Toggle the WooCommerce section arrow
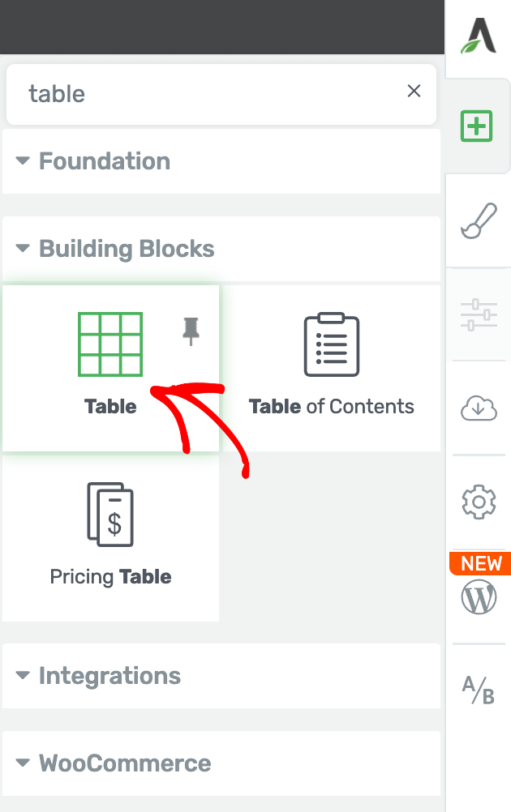This screenshot has height=812, width=511. click(23, 763)
